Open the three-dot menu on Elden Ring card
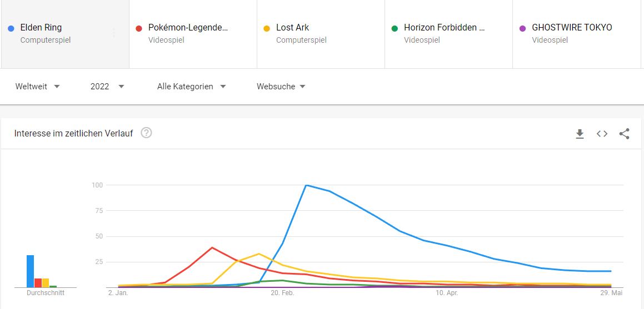644x309 pixels. pos(114,33)
